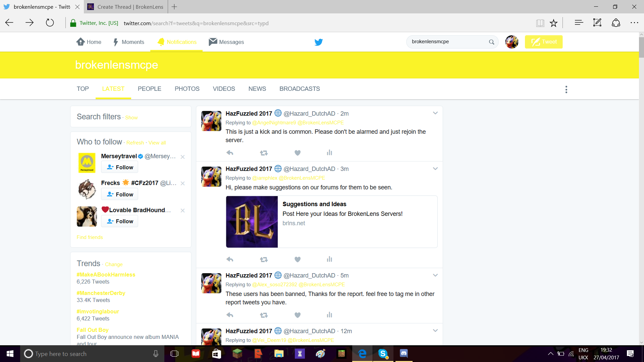Like the 5m banned users tweet
This screenshot has width=644, height=362.
[x=298, y=315]
